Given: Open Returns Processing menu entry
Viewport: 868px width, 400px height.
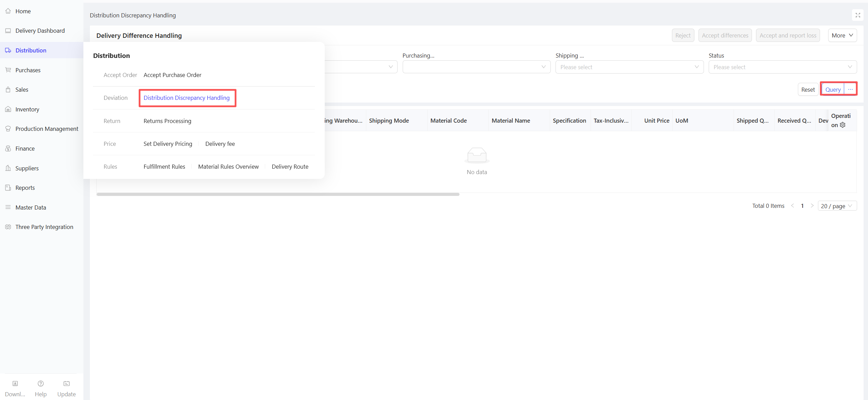Looking at the screenshot, I should [x=167, y=121].
